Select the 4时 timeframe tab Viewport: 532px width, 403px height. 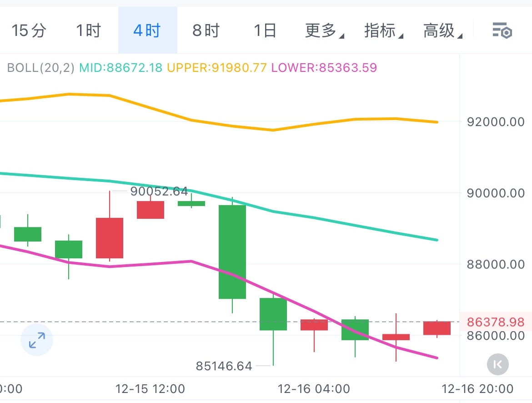click(147, 31)
